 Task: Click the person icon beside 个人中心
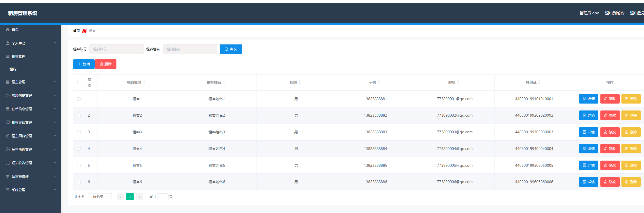pyautogui.click(x=8, y=43)
